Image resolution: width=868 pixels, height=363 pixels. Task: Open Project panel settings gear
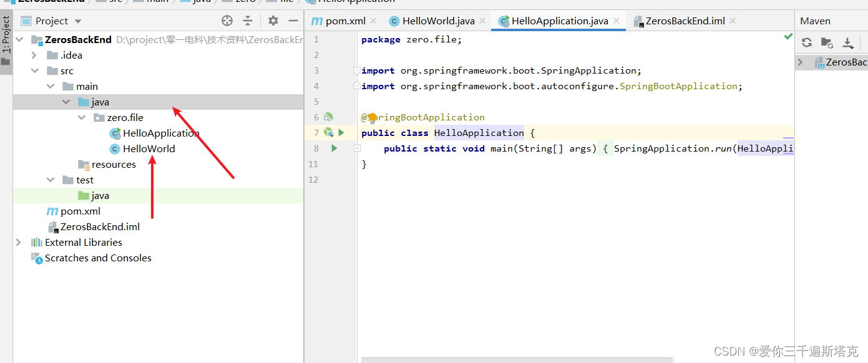(x=273, y=21)
